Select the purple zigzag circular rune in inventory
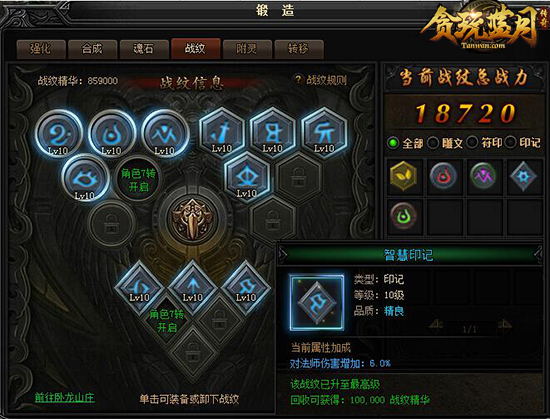Image resolution: width=550 pixels, height=419 pixels. (x=483, y=176)
